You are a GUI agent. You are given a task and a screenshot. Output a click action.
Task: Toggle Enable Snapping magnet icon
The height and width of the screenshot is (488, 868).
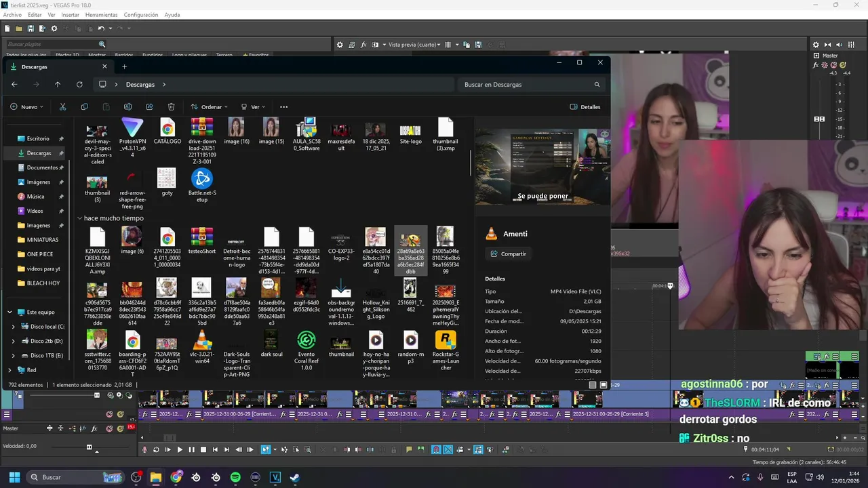(x=436, y=449)
